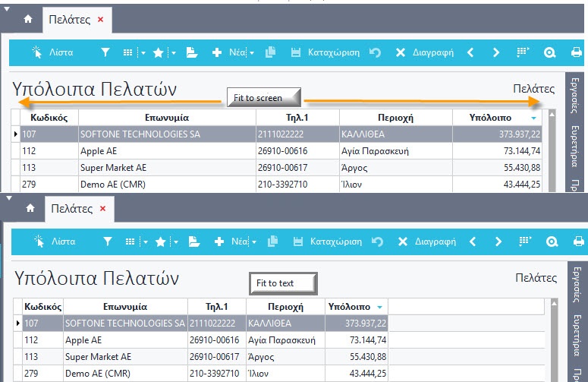Click Υπόλοιπο column sort arrow in lower grid

[379, 307]
